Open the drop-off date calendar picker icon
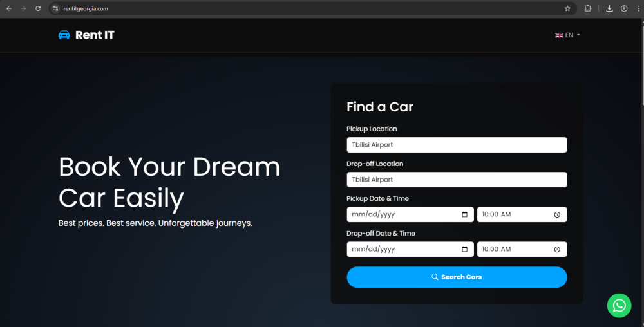The width and height of the screenshot is (644, 327). click(x=465, y=249)
